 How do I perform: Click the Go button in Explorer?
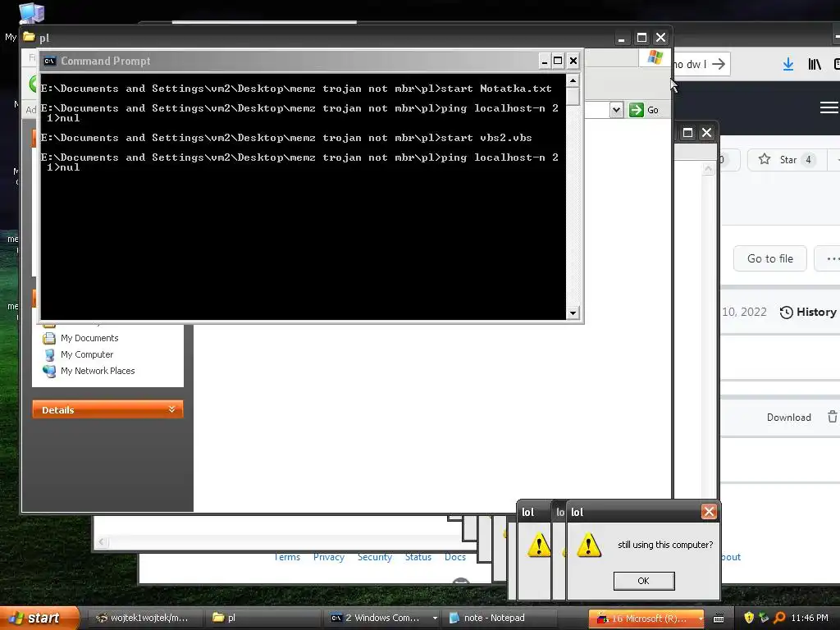[645, 110]
